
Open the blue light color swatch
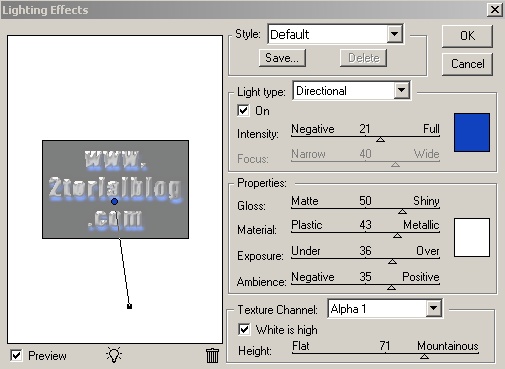tap(472, 132)
